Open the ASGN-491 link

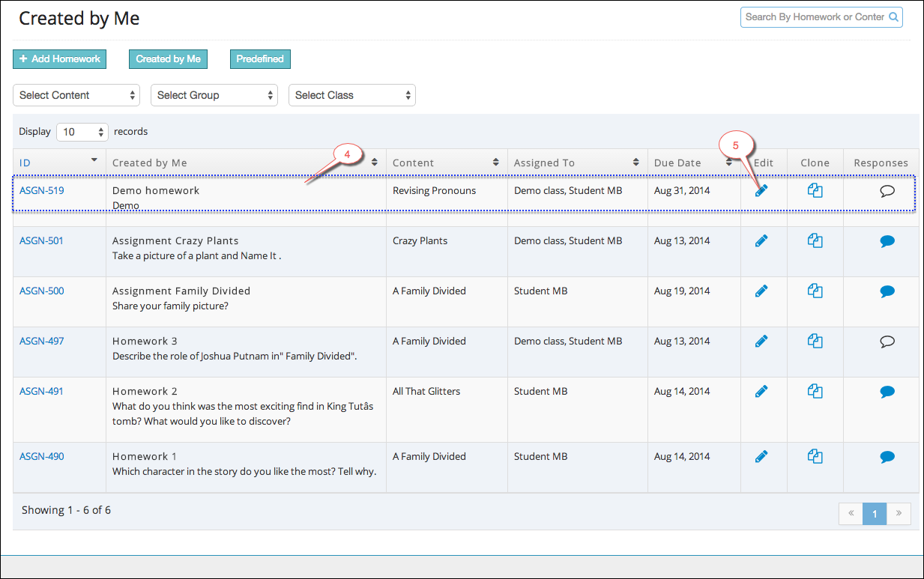pyautogui.click(x=42, y=391)
